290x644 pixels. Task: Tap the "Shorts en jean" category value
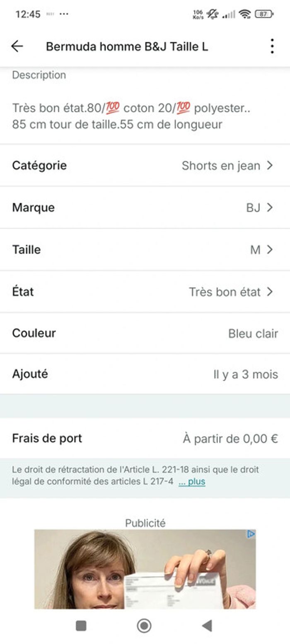221,166
